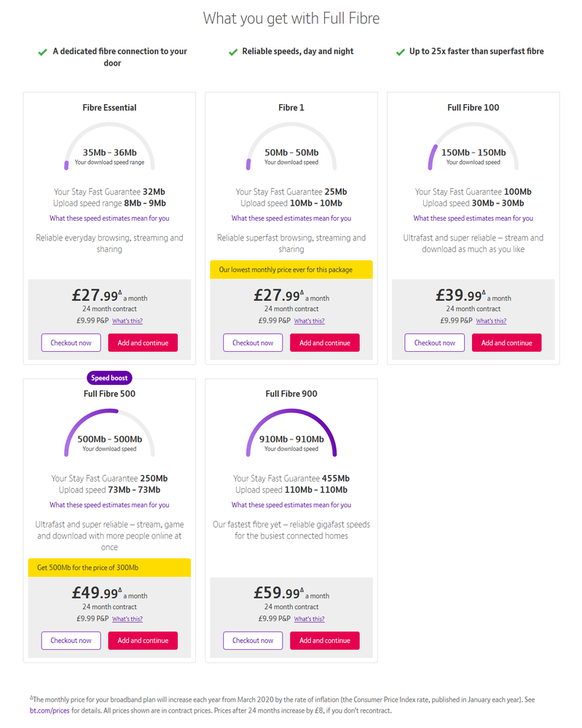
Task: Click the Full Fibre 900 speed gauge
Action: coord(291,433)
